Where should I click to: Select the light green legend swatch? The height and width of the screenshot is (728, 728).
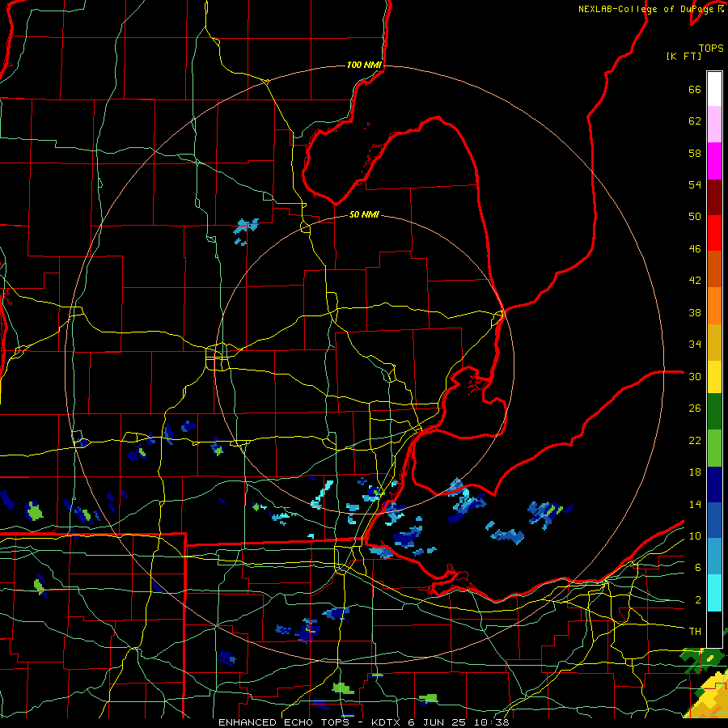coord(714,448)
